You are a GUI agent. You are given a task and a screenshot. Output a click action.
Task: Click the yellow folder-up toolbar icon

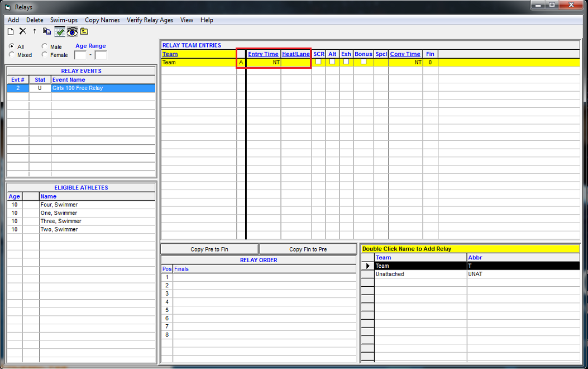84,32
